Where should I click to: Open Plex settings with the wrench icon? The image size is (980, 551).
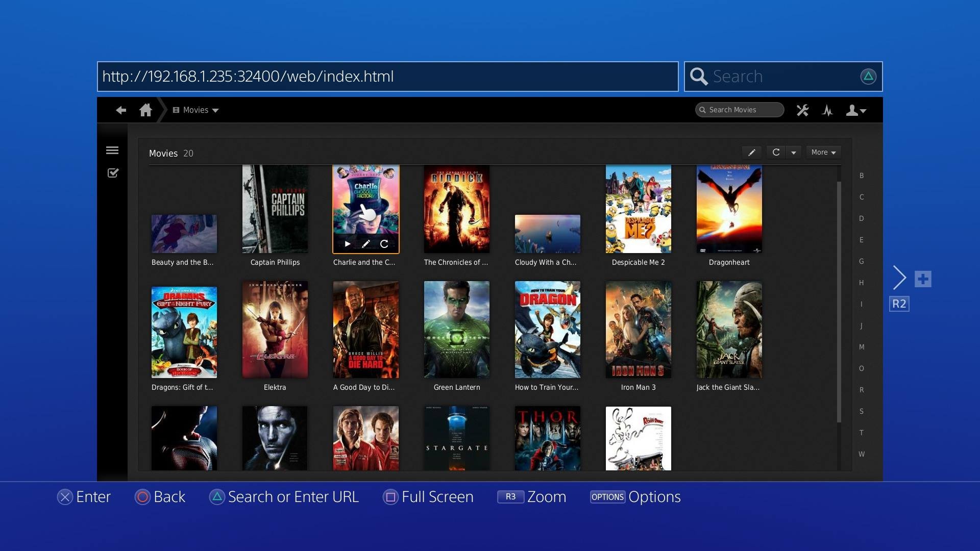pyautogui.click(x=802, y=110)
